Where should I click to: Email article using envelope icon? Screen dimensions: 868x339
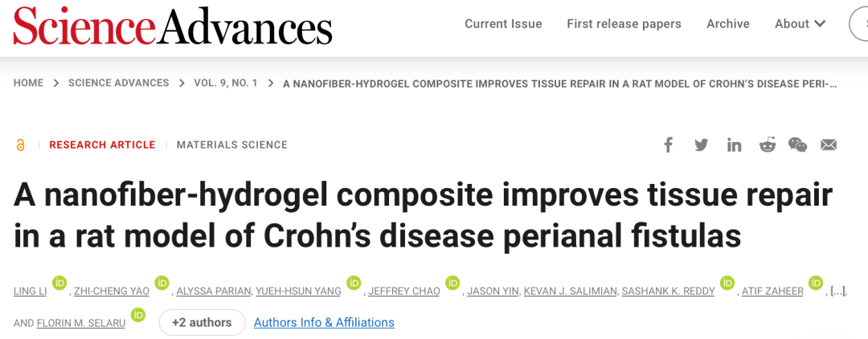(x=829, y=145)
